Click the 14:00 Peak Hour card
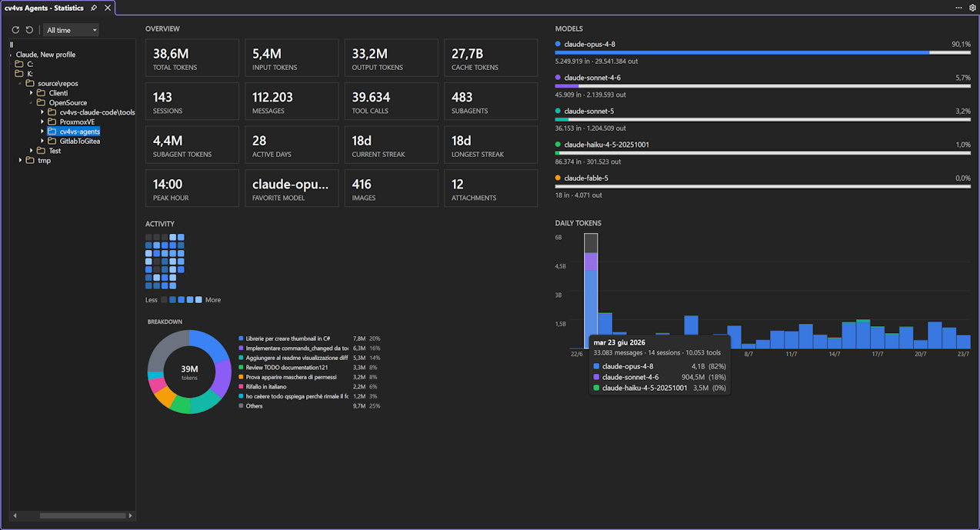Screen dimensions: 980x530 tap(192, 188)
